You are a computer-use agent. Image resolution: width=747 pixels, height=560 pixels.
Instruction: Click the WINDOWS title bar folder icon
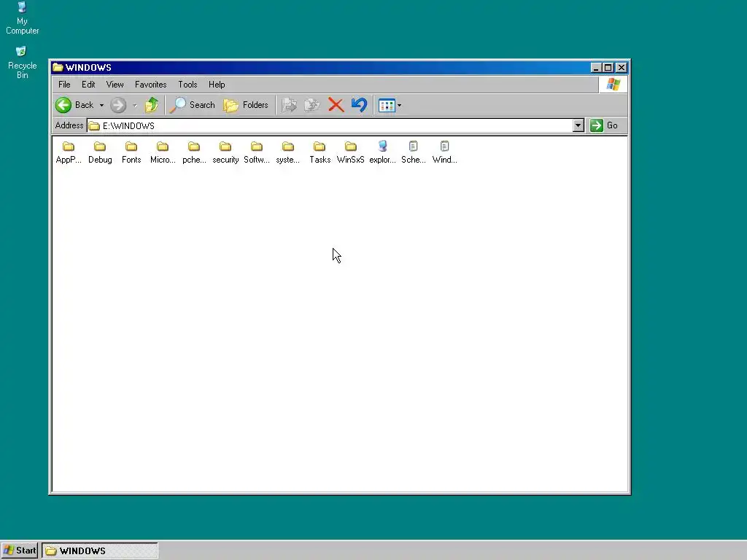tap(58, 67)
